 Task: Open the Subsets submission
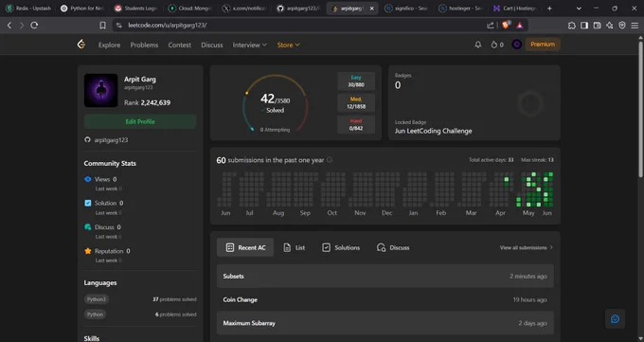point(385,277)
